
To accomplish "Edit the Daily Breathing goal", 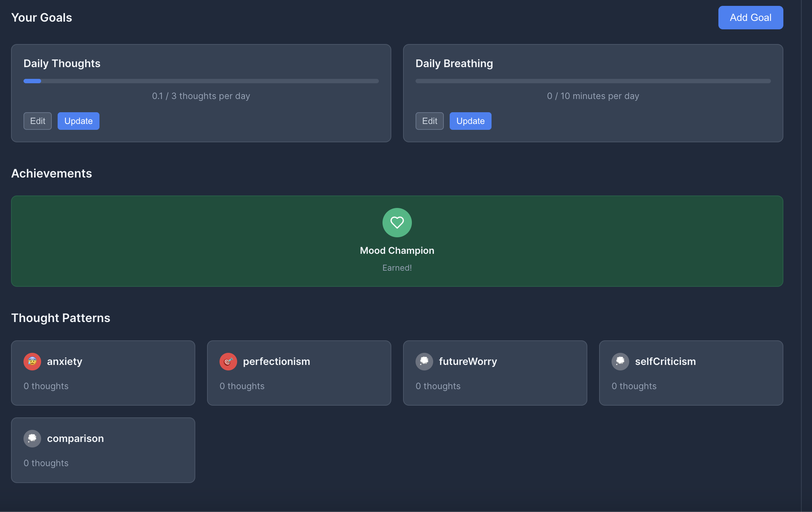I will pos(429,121).
